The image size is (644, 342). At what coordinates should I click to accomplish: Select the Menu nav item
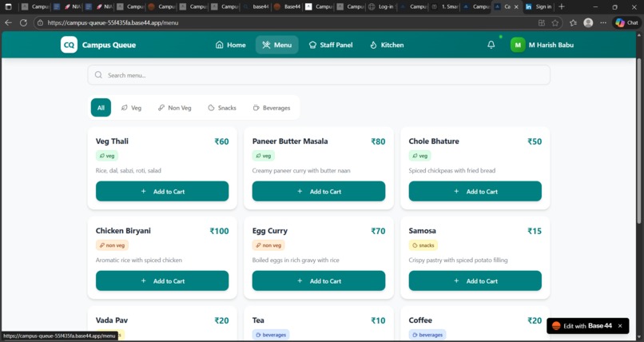[x=276, y=45]
